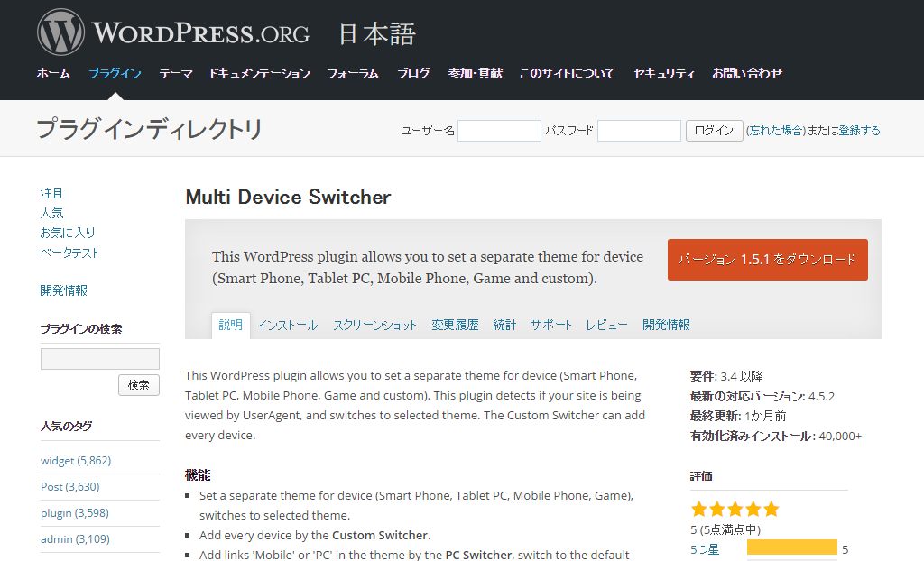Open このサイトについて in the top nav
The height and width of the screenshot is (561, 924).
[x=567, y=73]
